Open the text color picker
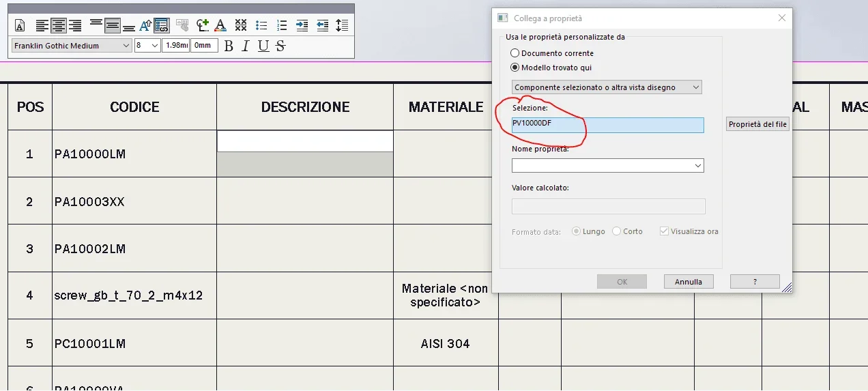The image size is (868, 391). tap(220, 26)
